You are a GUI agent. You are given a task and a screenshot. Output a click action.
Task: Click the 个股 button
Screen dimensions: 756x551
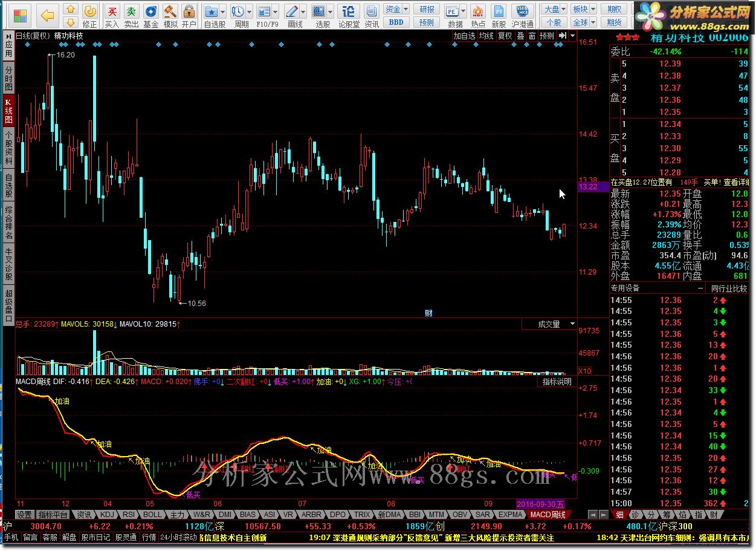pos(554,22)
